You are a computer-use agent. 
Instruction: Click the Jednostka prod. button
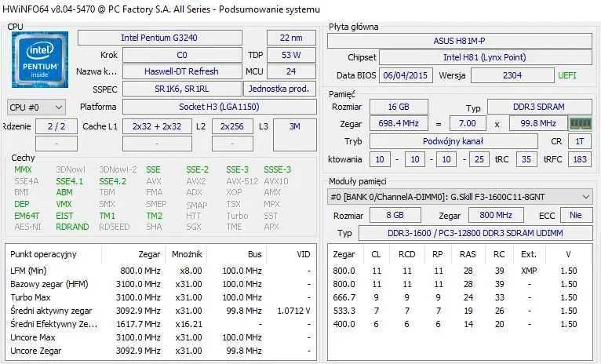coord(279,89)
